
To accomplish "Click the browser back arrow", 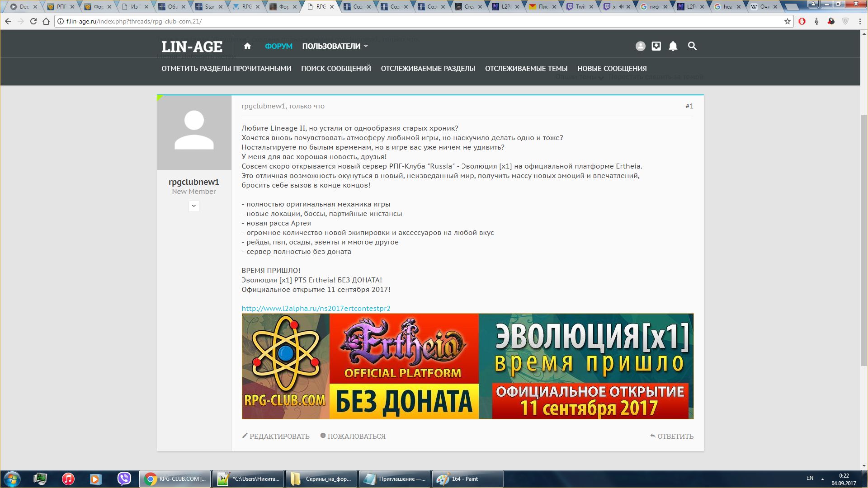I will click(8, 21).
